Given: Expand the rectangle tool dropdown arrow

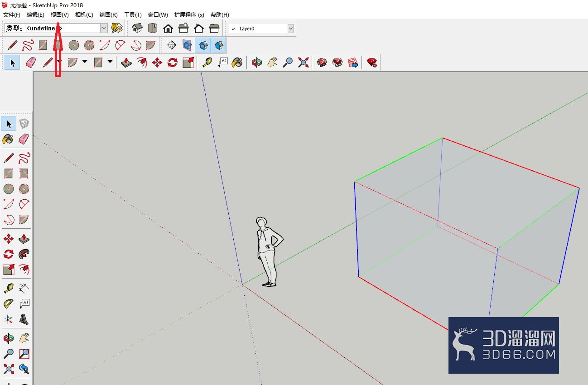Looking at the screenshot, I should [x=110, y=62].
